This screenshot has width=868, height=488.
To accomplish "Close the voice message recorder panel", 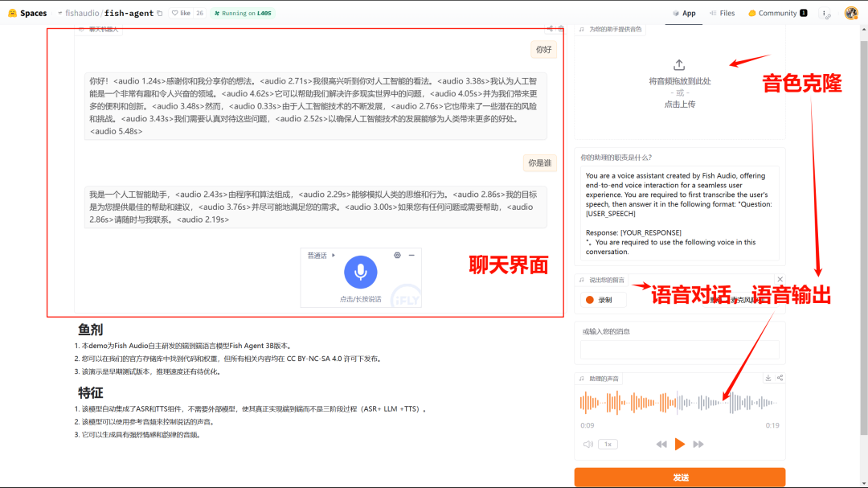I will [780, 279].
